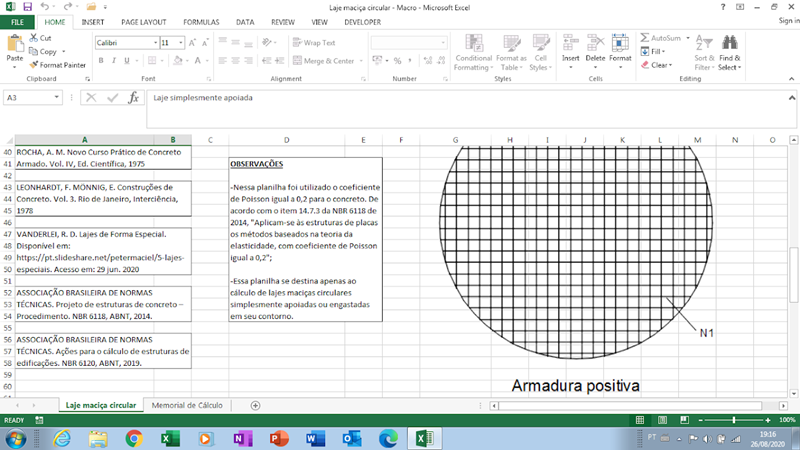This screenshot has width=800, height=450.
Task: Click the Paste clipboard icon
Action: (15, 44)
